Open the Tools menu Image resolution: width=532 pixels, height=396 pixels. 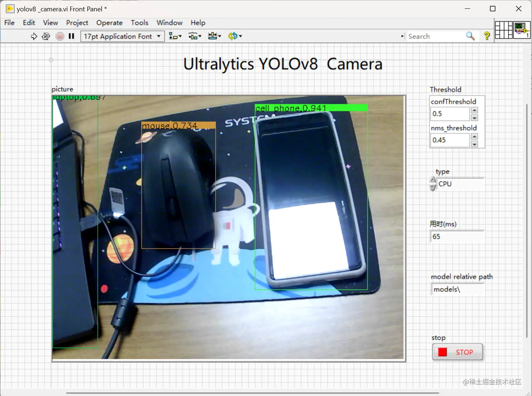click(x=140, y=23)
